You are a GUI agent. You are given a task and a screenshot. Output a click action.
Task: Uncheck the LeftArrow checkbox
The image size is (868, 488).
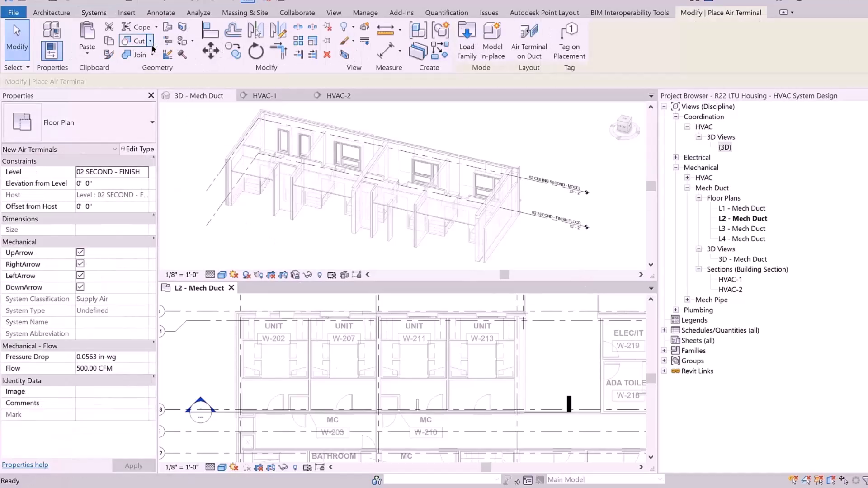[x=80, y=275]
